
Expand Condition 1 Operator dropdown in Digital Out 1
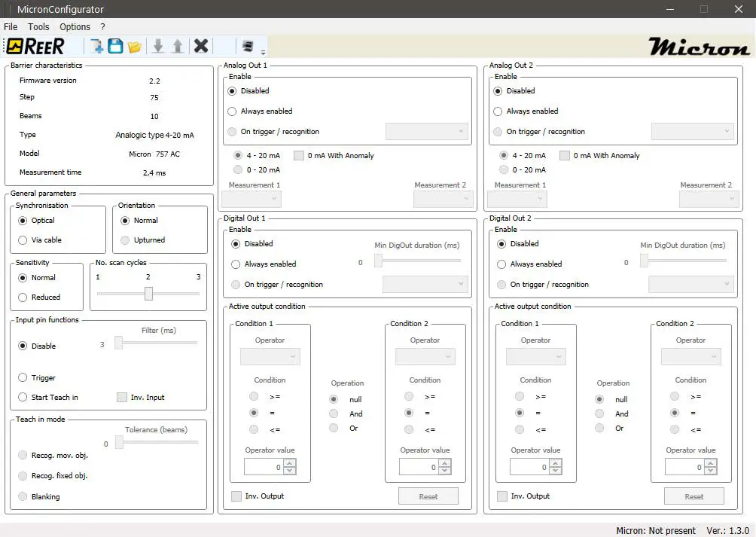(270, 356)
